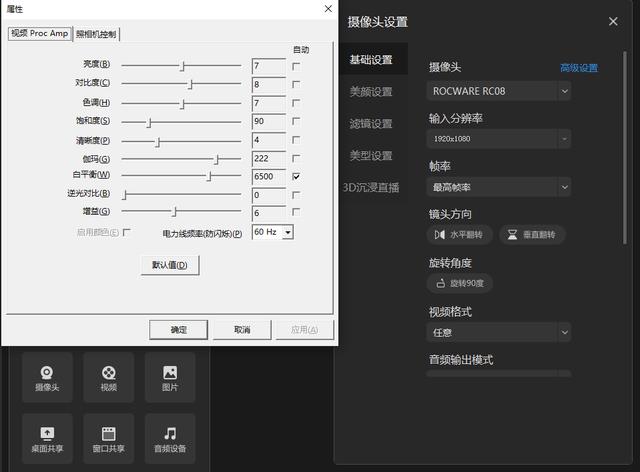Screen dimensions: 640x472
Task: Uncheck auto box for 白平衡
Action: coord(296,176)
